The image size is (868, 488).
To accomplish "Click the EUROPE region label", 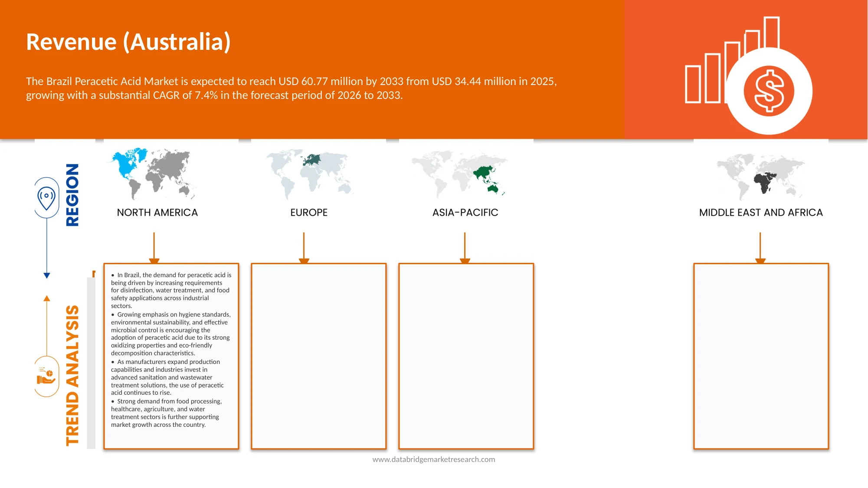I will (x=309, y=213).
